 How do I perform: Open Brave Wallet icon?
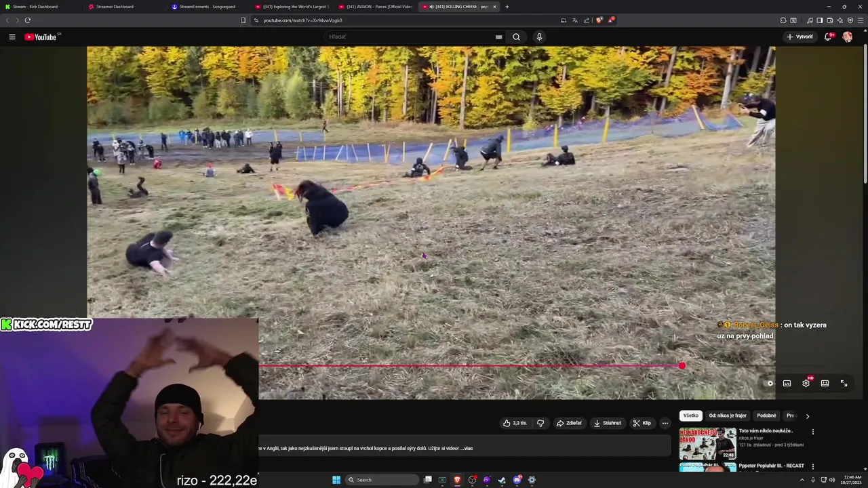[830, 20]
